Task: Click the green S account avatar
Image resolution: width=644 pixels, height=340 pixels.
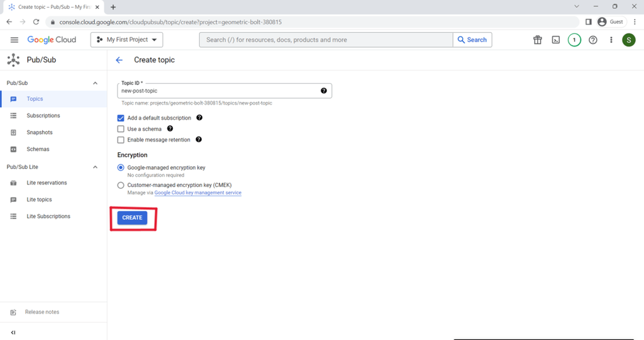Action: 629,40
